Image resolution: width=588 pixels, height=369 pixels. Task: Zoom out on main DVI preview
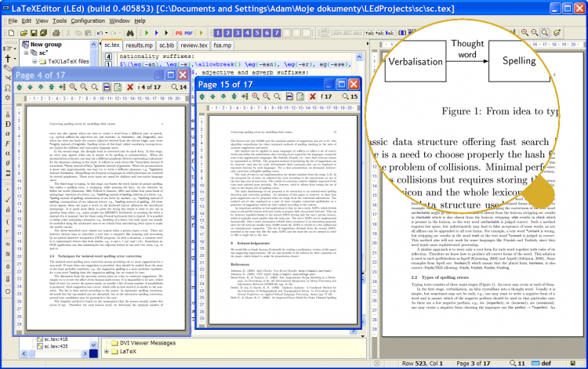click(535, 33)
